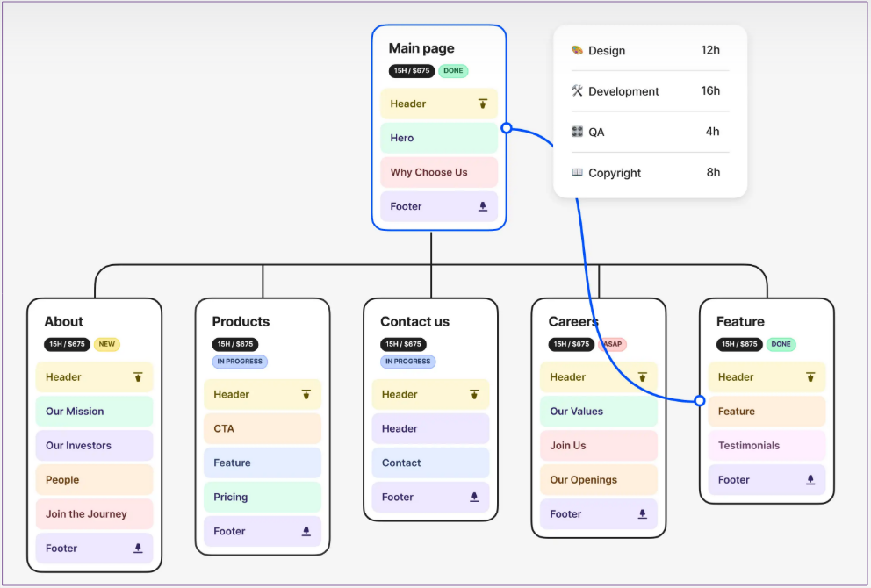Select the Copyright row in estimate panel
Image resolution: width=871 pixels, height=588 pixels.
click(x=650, y=173)
